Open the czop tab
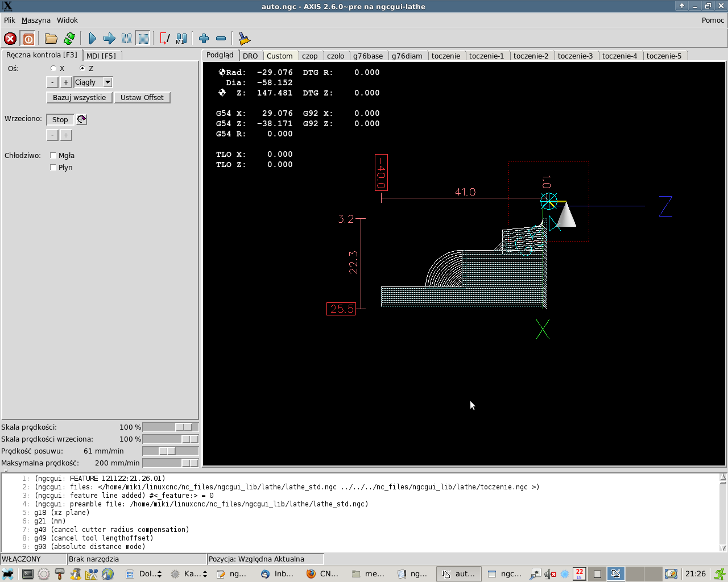This screenshot has width=728, height=582. (x=310, y=56)
